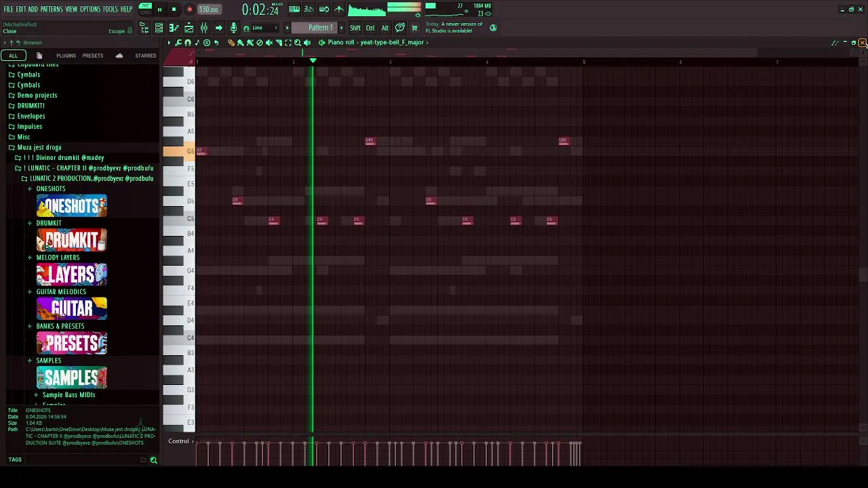
Task: Click the typing keyboard to piano icon
Action: coord(294,9)
